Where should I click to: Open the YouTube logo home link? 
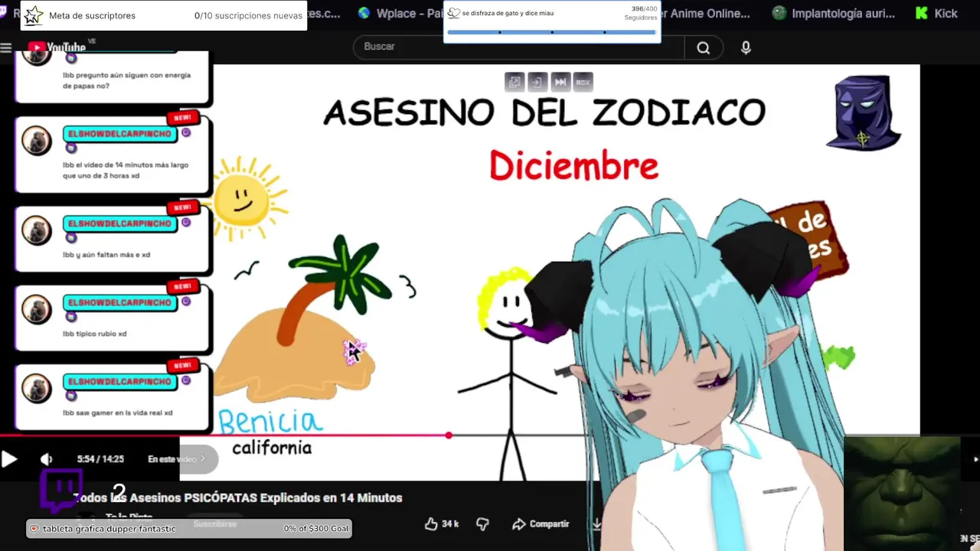[x=57, y=47]
